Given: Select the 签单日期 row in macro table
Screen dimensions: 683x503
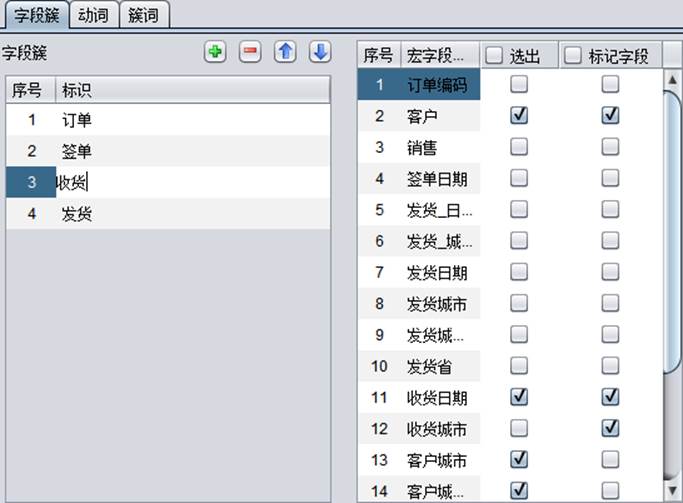Looking at the screenshot, I should (x=437, y=179).
